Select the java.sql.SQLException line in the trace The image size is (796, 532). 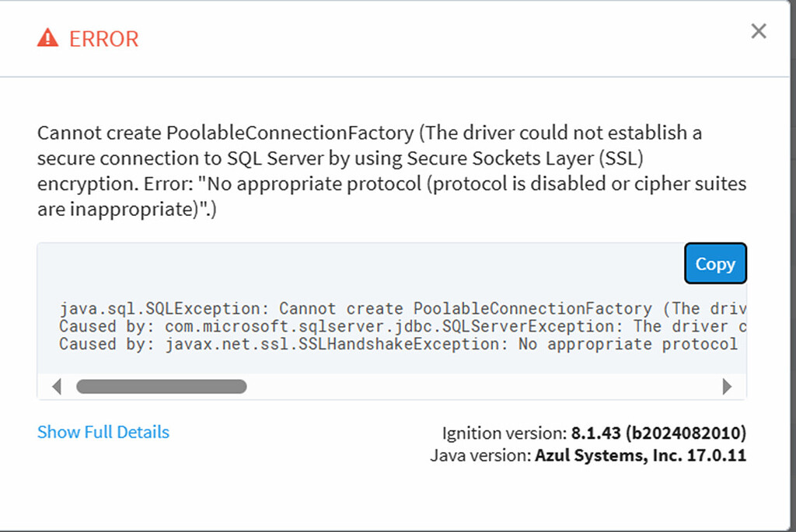(x=403, y=308)
